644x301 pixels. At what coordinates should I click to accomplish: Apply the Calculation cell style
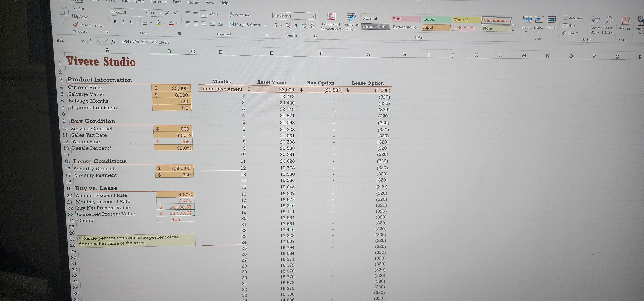click(x=496, y=20)
